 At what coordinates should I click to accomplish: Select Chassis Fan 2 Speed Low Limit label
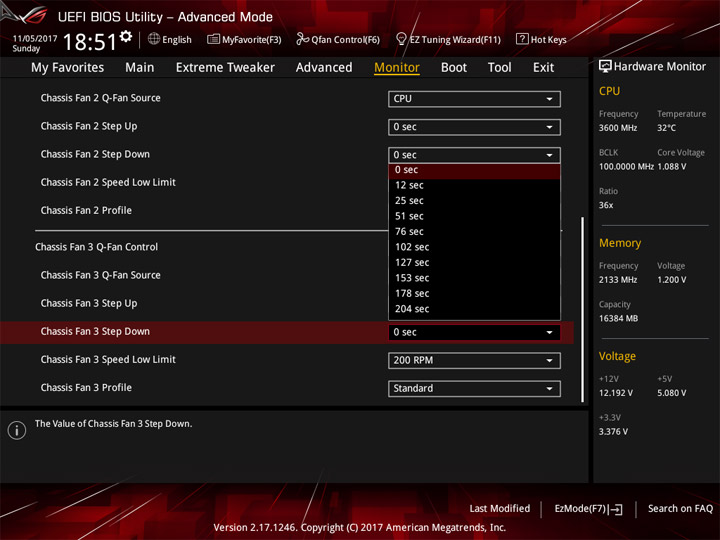108,182
